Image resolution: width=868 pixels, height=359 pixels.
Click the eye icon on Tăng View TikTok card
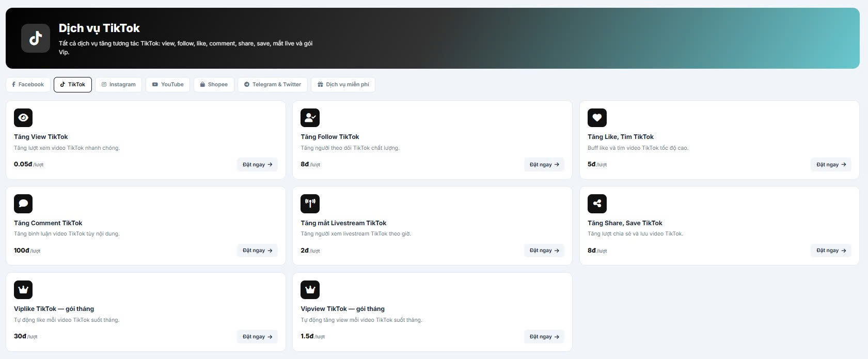click(23, 118)
